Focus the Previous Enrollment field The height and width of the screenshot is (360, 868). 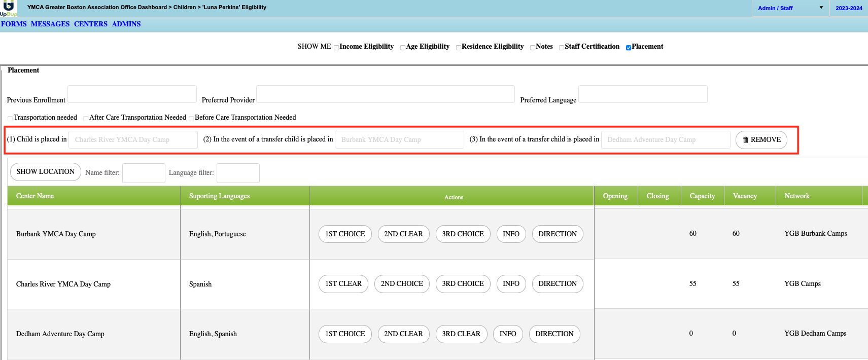pos(132,94)
